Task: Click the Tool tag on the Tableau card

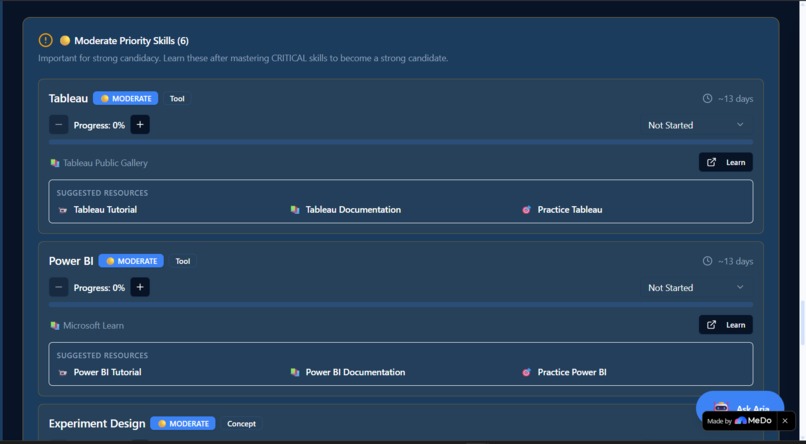Action: tap(177, 98)
